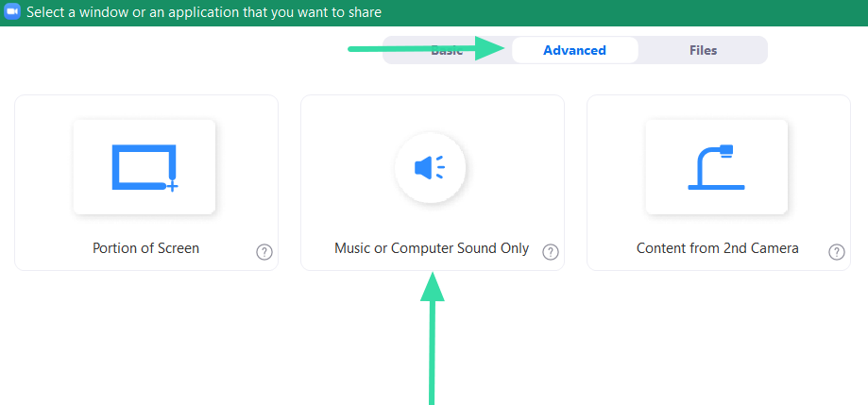Click the Zoom camera logo in title bar
The width and height of the screenshot is (868, 405).
point(12,12)
